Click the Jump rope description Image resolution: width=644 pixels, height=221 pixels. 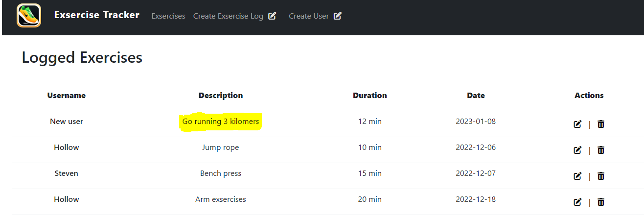(x=221, y=148)
